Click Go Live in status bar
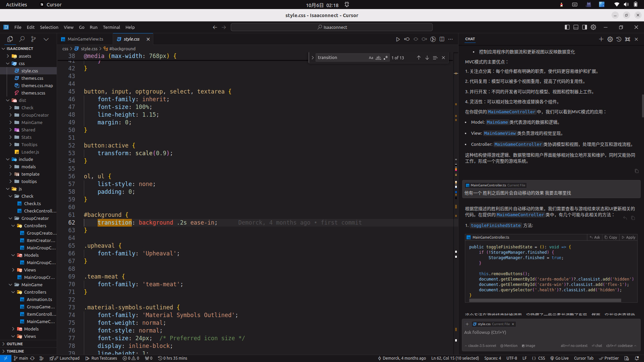644x362 pixels. (x=559, y=358)
